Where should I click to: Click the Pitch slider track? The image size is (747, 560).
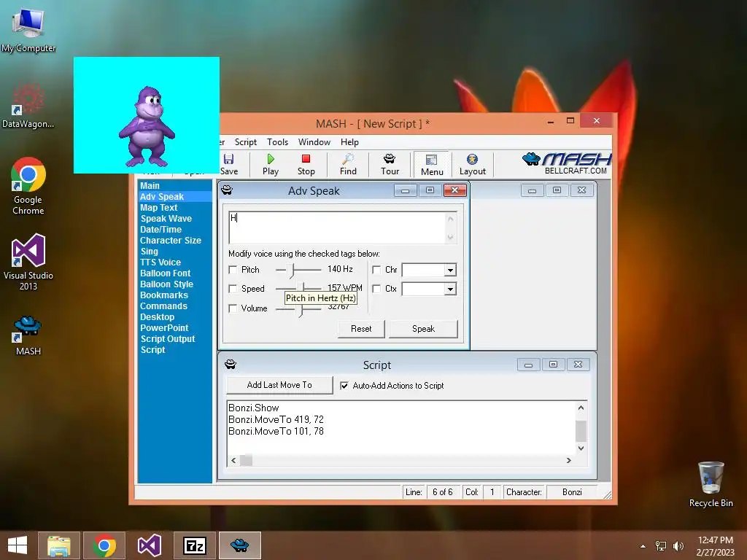pos(298,270)
